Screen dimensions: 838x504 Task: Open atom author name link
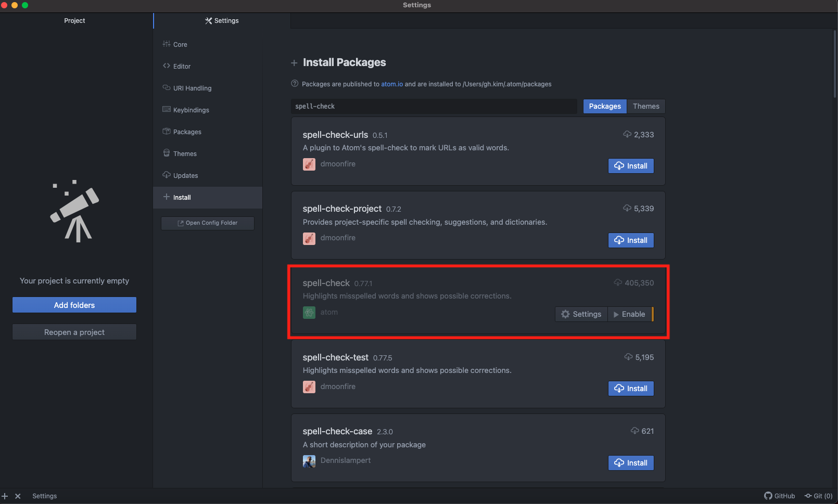(329, 312)
